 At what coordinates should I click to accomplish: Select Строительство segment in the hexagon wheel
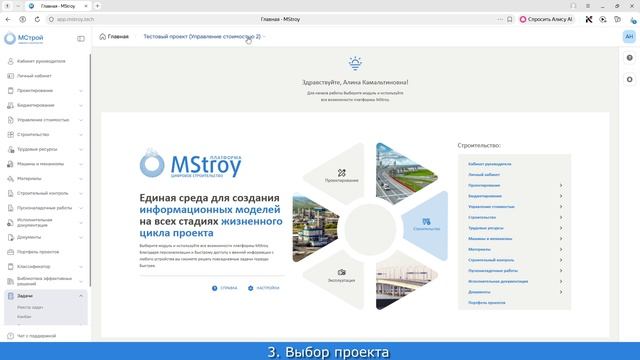426,224
